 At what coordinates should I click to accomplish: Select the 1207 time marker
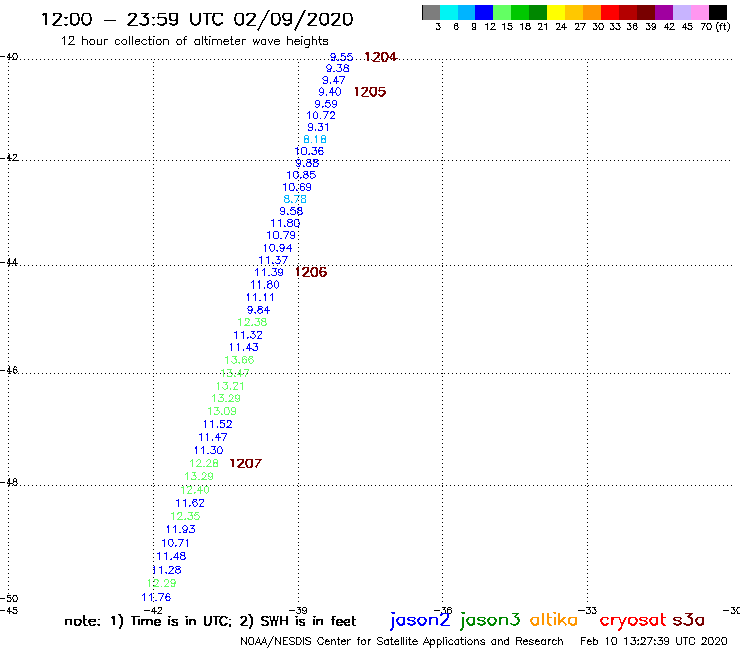(x=245, y=464)
